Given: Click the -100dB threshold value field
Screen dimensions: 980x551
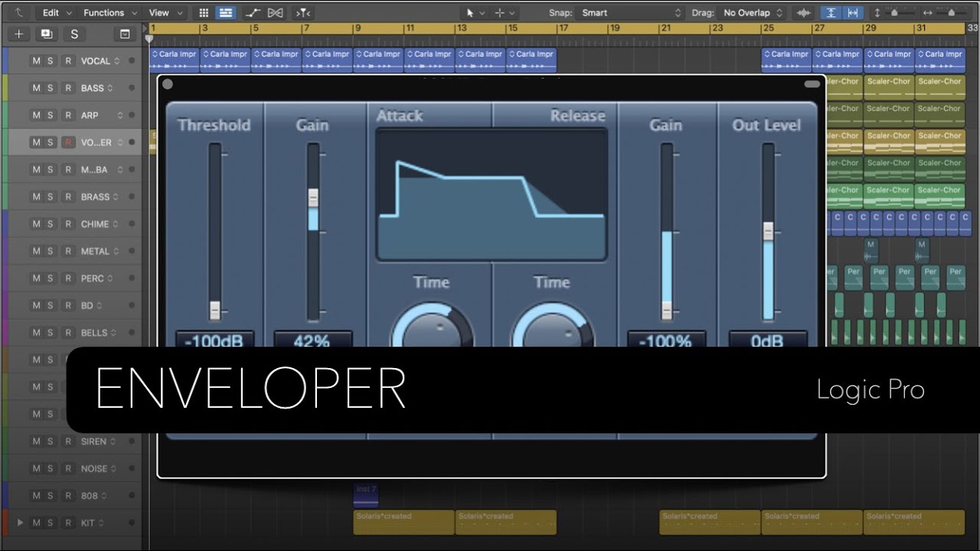Looking at the screenshot, I should (214, 340).
